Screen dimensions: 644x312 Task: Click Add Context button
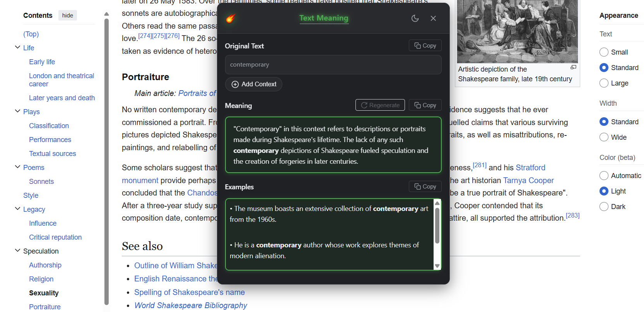[254, 84]
